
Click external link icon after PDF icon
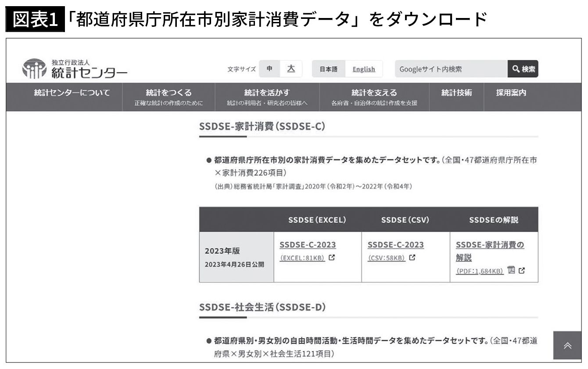(521, 271)
